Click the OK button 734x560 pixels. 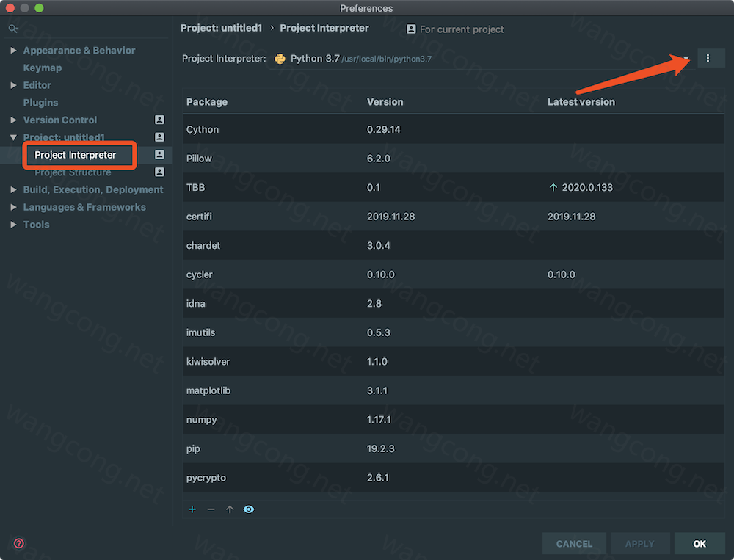[700, 544]
